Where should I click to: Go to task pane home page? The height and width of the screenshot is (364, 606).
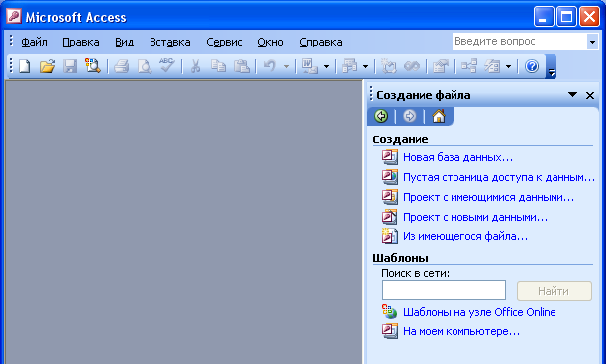tap(439, 116)
